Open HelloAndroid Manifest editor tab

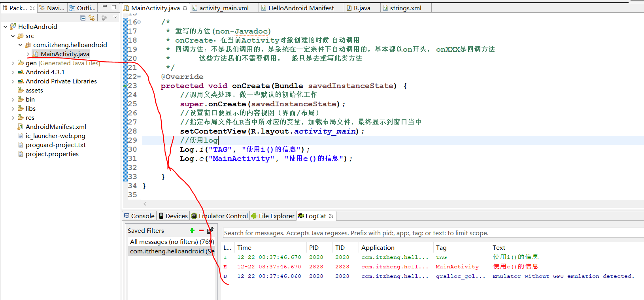coord(301,8)
